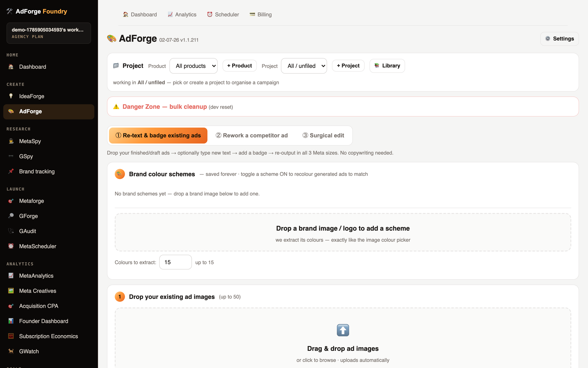Image resolution: width=588 pixels, height=368 pixels.
Task: Expand the Danger Zone bulk cleanup section
Action: (343, 107)
